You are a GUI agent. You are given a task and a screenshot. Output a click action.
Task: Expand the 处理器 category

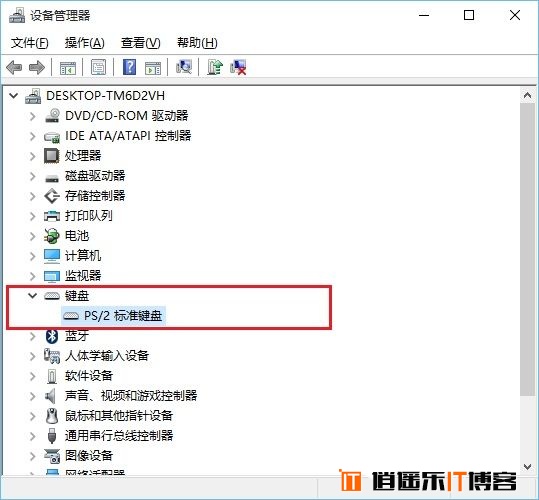click(32, 156)
